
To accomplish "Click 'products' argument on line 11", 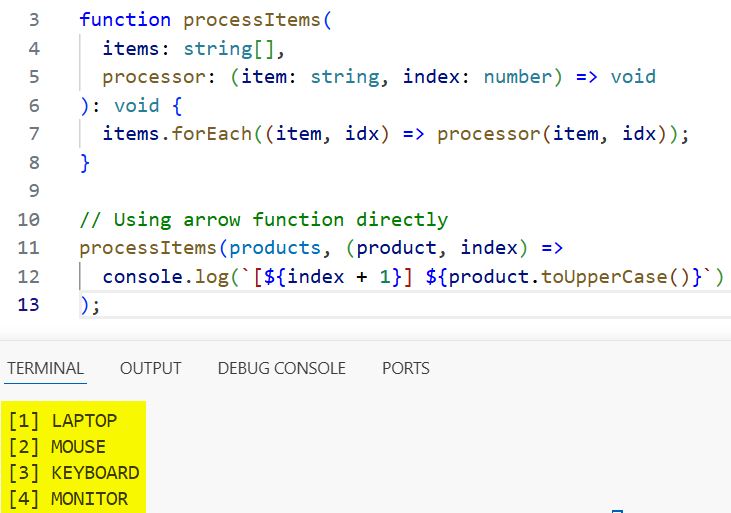I will coord(275,248).
